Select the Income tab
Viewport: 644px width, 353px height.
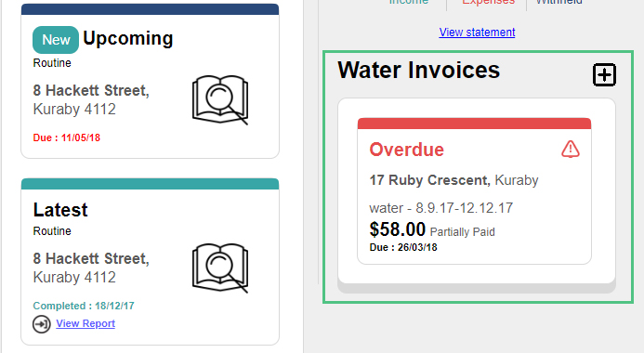click(x=408, y=2)
